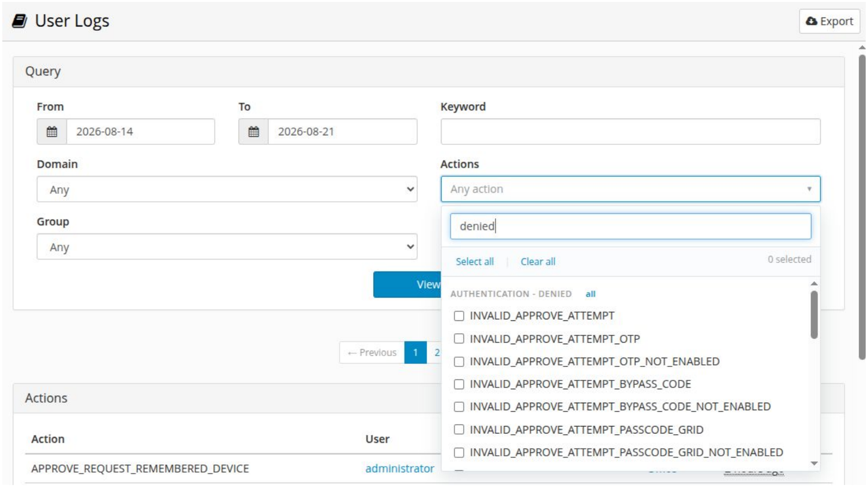Collapse the Actions 'Any action' dropdown
The height and width of the screenshot is (487, 868).
click(x=630, y=189)
